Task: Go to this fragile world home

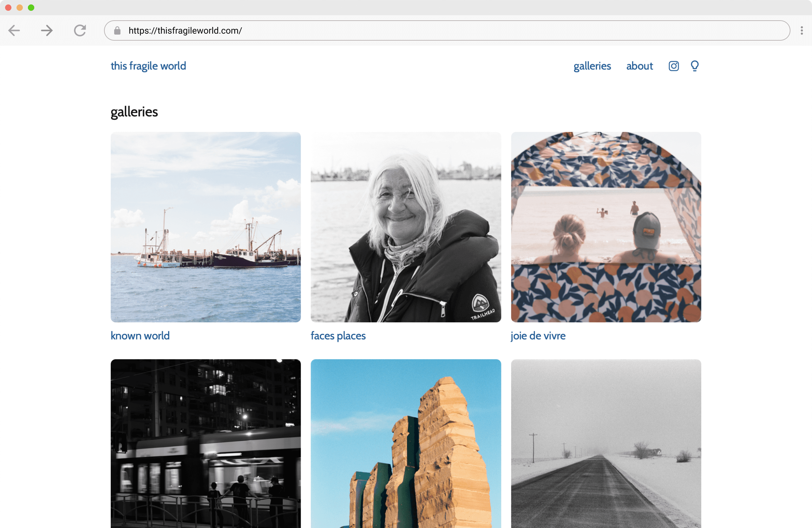Action: [148, 66]
